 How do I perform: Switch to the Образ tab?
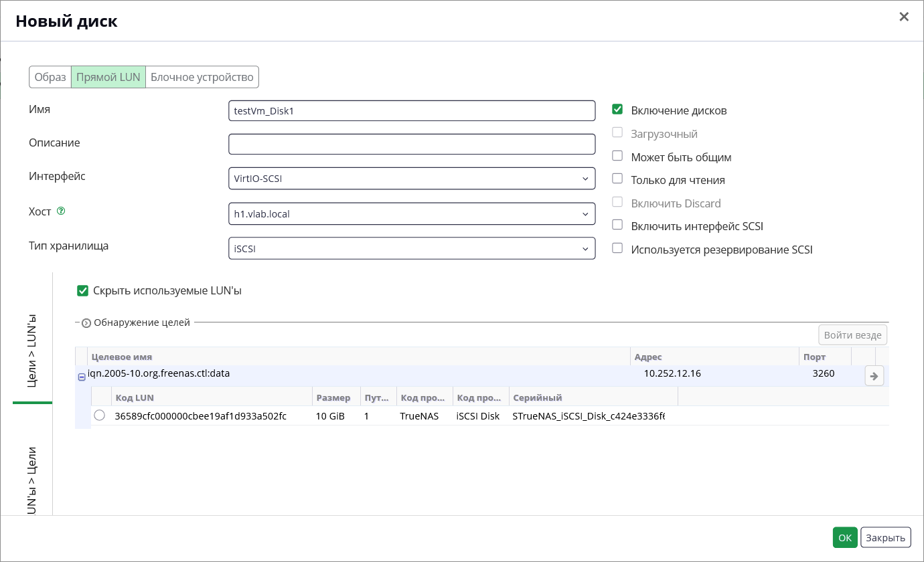(50, 77)
